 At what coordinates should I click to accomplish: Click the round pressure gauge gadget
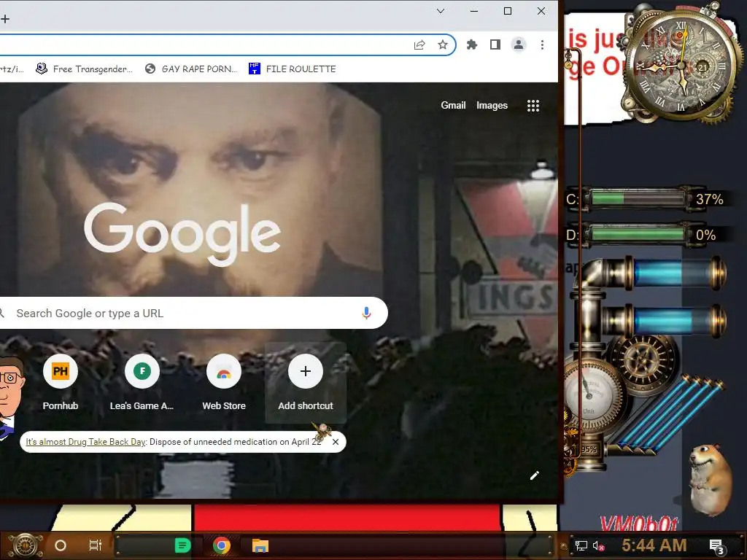[x=589, y=394]
